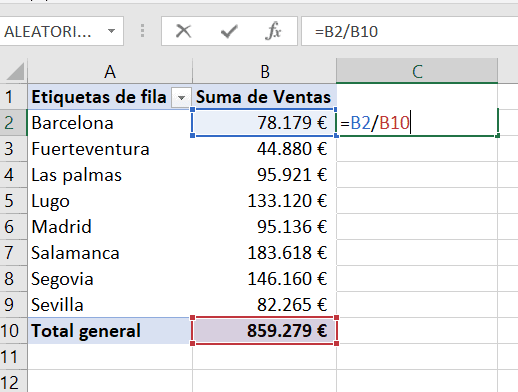Viewport: 518px width, 392px height.
Task: Click cell C2 containing =B2/B10
Action: pos(417,123)
